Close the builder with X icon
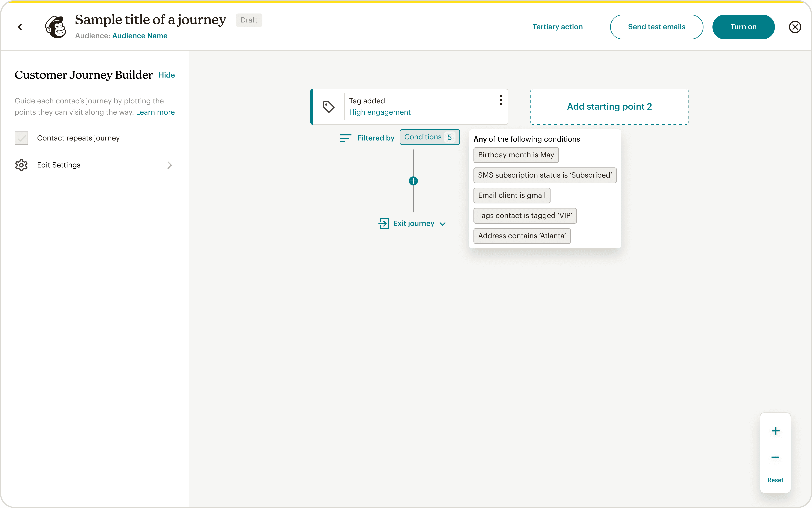Image resolution: width=812 pixels, height=508 pixels. (795, 27)
